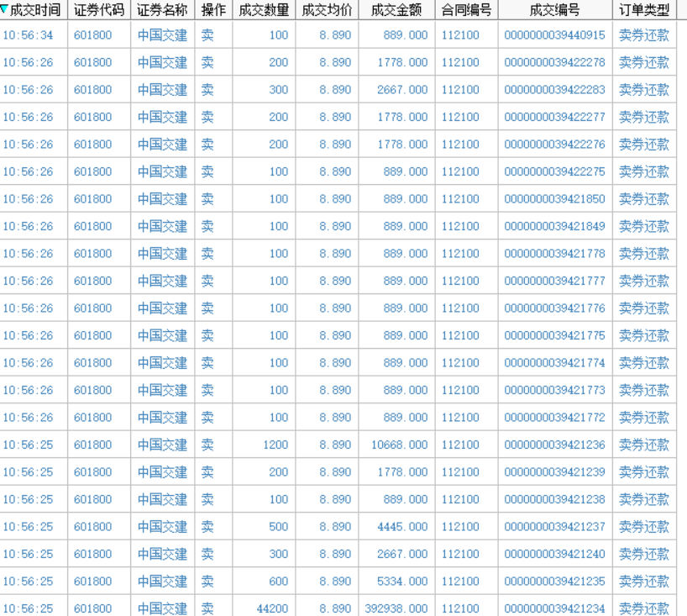Click price 8.890 in row 0000000039421772

(335, 418)
